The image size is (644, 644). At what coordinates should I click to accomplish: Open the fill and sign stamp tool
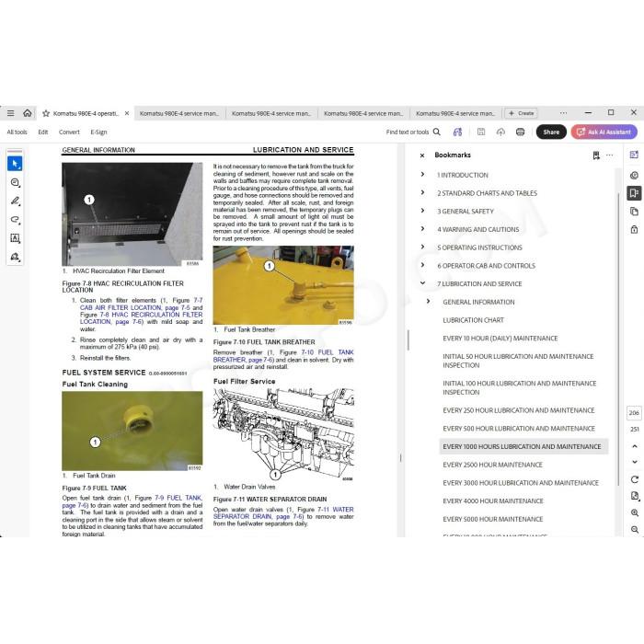pos(15,257)
